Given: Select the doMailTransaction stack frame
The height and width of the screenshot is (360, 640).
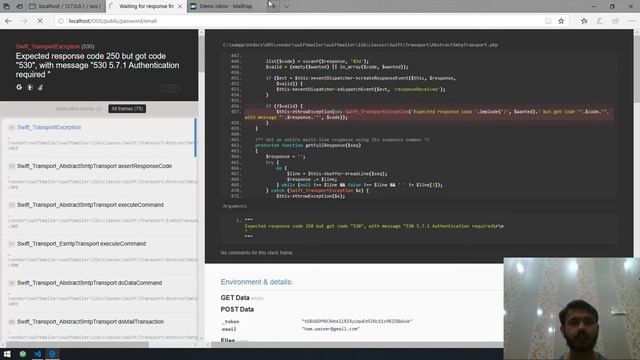Looking at the screenshot, I should pos(99,329).
